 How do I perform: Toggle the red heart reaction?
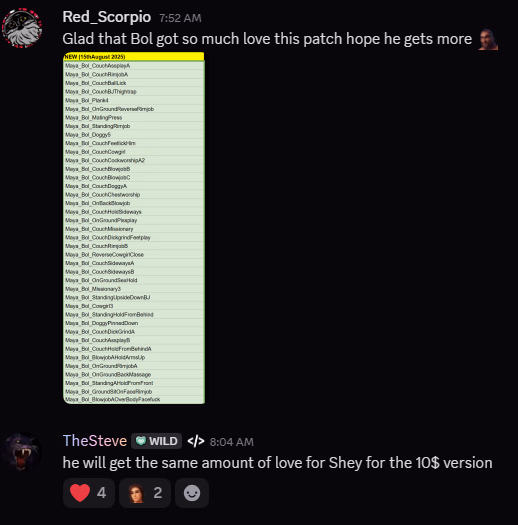[x=89, y=493]
